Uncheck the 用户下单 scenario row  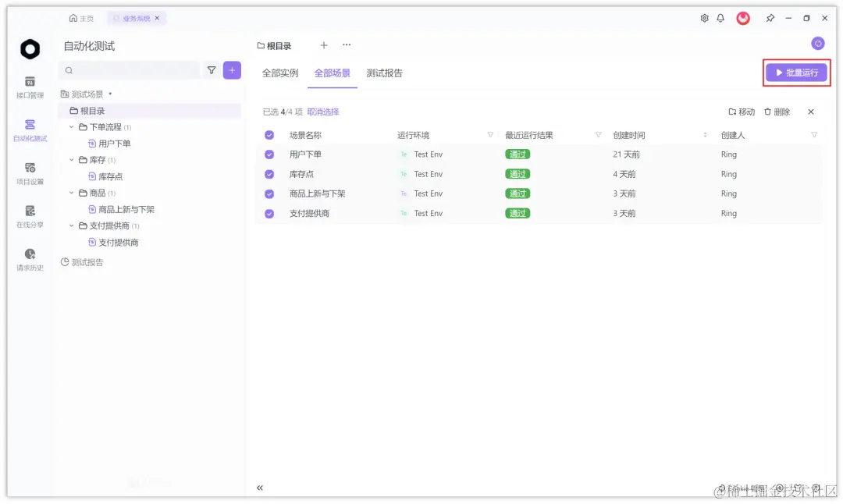[x=269, y=154]
